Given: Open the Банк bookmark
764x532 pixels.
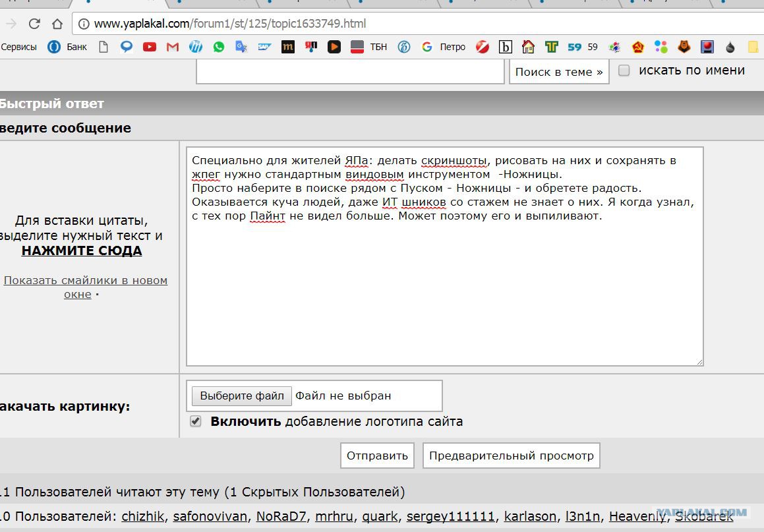Looking at the screenshot, I should [x=67, y=47].
